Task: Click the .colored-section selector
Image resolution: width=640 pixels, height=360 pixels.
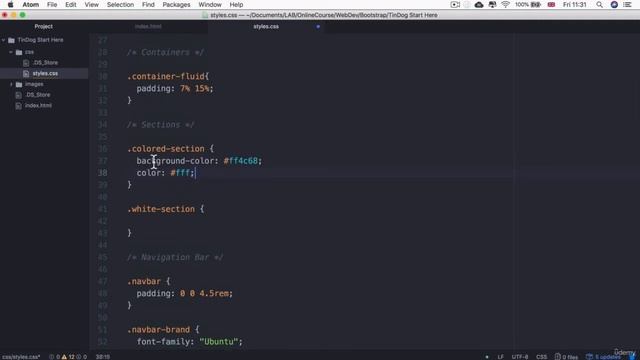Action: (x=166, y=149)
